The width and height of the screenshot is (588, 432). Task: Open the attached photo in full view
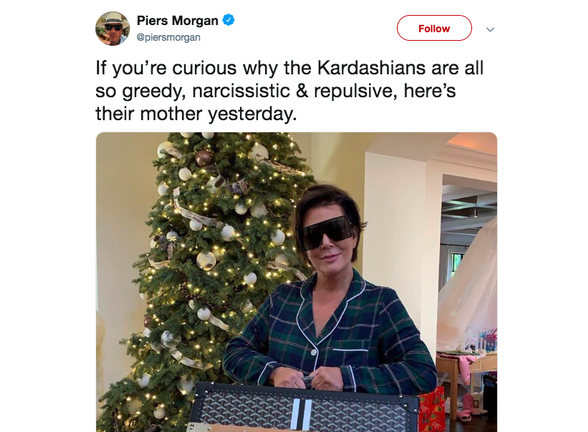[x=297, y=282]
